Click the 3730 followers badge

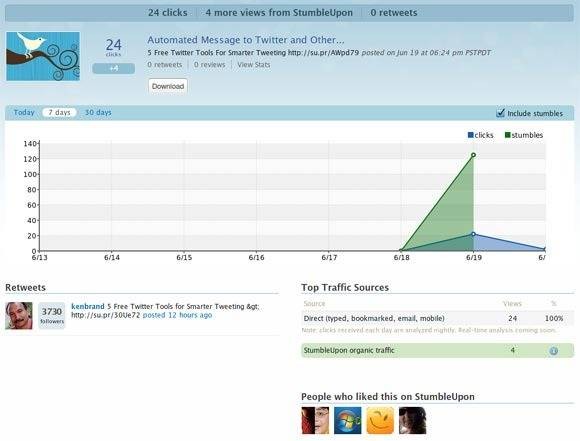tap(52, 316)
